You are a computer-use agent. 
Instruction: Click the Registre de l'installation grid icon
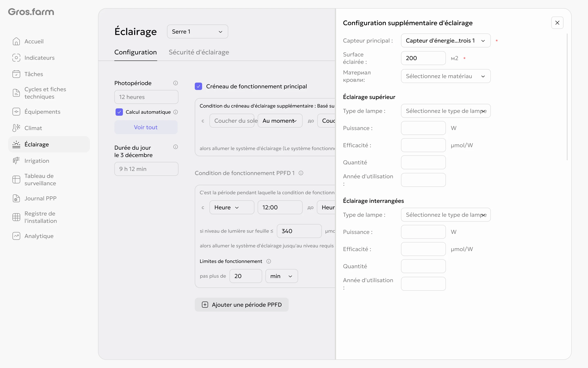pyautogui.click(x=16, y=217)
